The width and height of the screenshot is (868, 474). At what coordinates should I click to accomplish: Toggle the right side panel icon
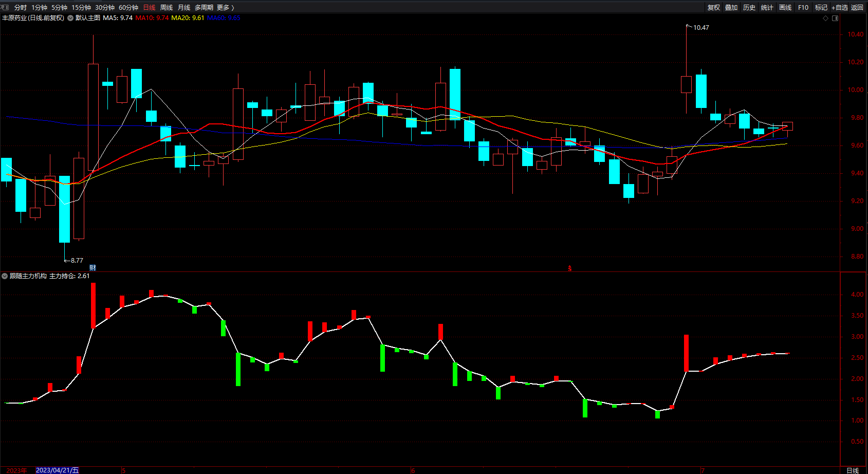click(835, 18)
